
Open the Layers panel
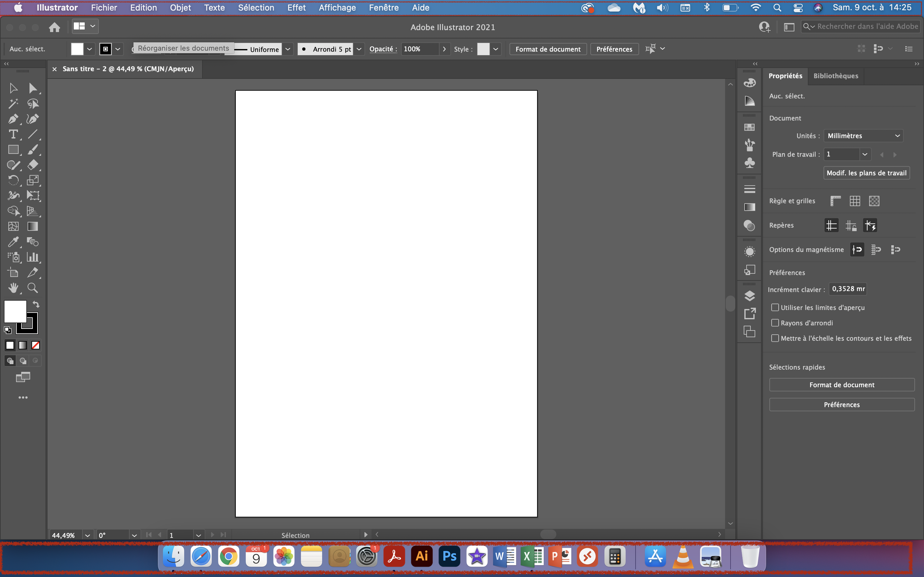tap(749, 296)
